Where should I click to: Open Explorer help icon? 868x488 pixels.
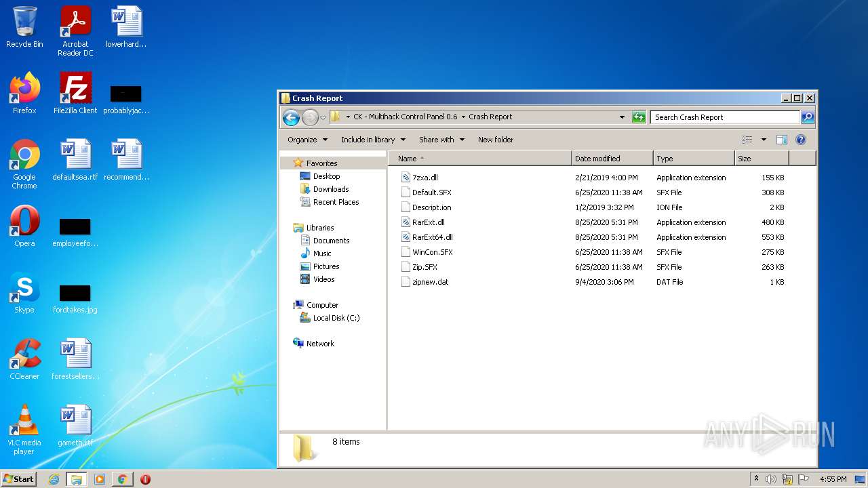[801, 140]
